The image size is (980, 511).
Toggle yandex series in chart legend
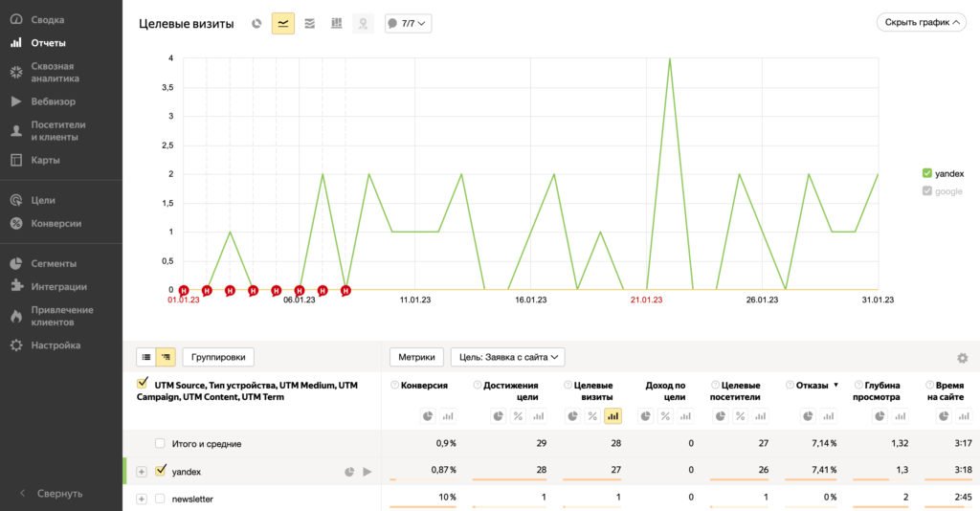(x=926, y=173)
